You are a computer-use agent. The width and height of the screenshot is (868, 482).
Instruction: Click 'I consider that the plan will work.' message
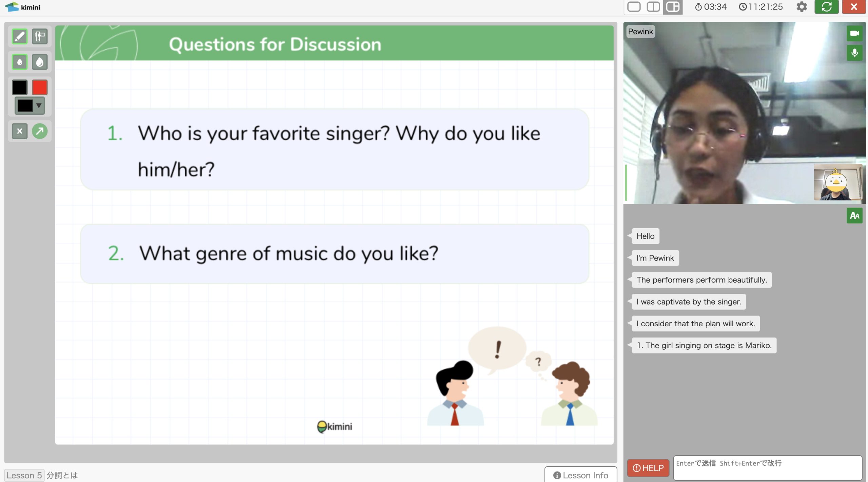point(696,323)
